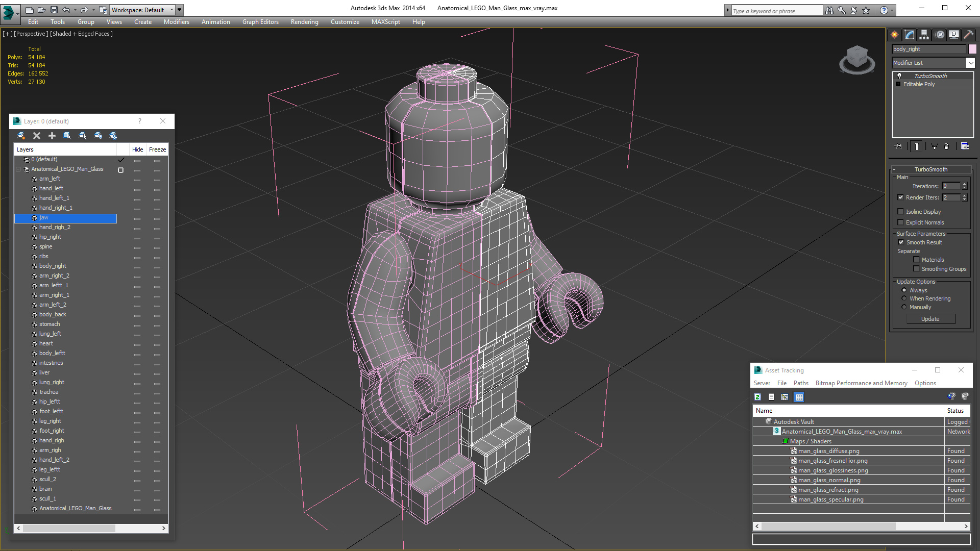The width and height of the screenshot is (980, 551).
Task: Click the Communication Center satellite icon
Action: point(853,10)
